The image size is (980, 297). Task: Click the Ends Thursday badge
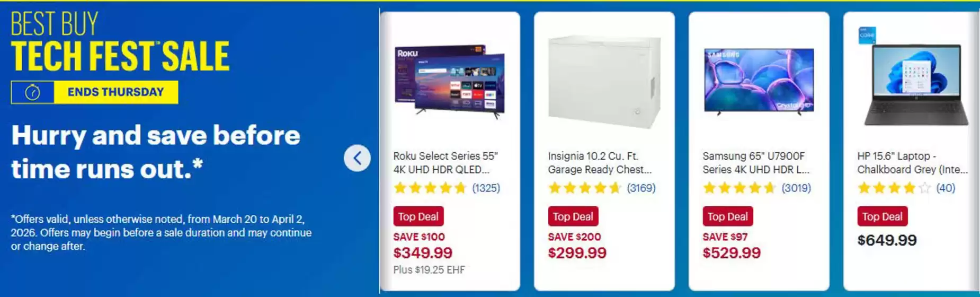[115, 92]
